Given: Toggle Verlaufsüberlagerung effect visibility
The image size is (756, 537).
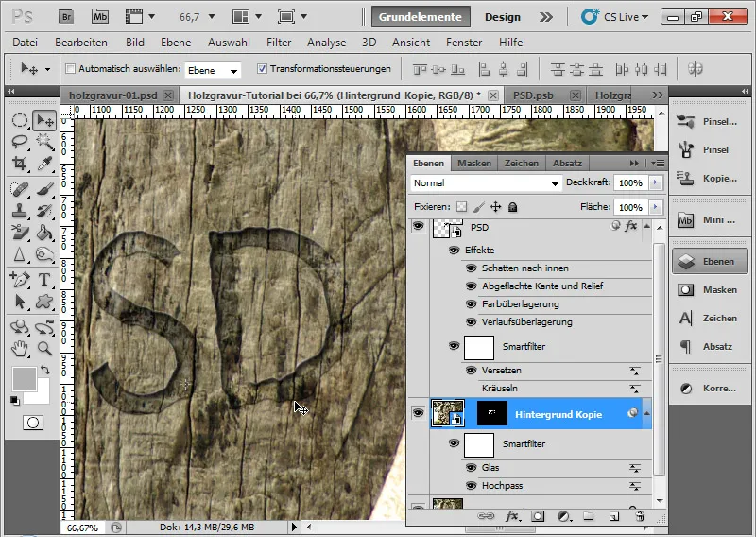Looking at the screenshot, I should click(x=471, y=321).
